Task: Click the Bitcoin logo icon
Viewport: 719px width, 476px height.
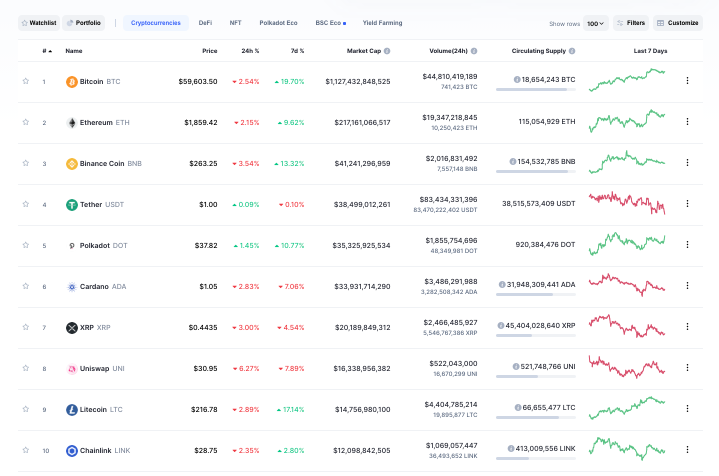Action: click(x=71, y=81)
